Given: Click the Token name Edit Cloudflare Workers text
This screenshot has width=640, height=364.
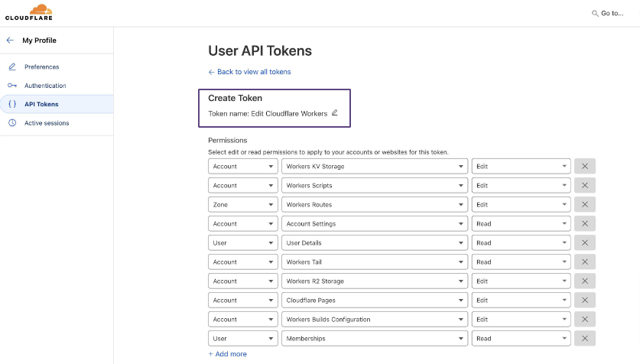Looking at the screenshot, I should tap(268, 113).
